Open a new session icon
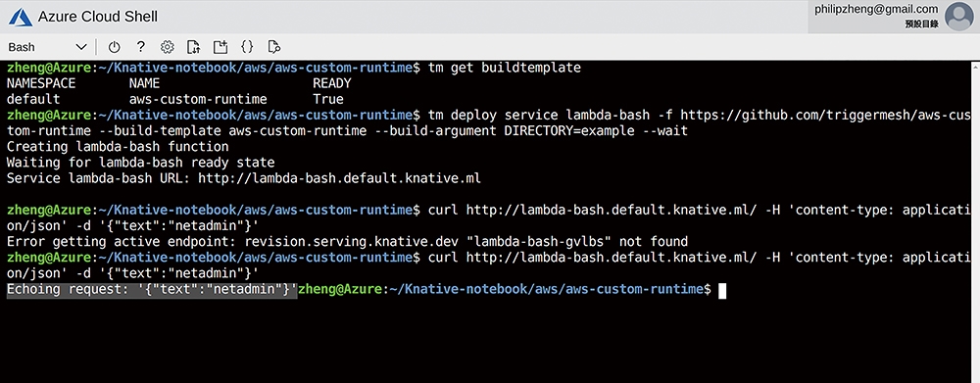Screen dimensions: 980x383 (220, 47)
